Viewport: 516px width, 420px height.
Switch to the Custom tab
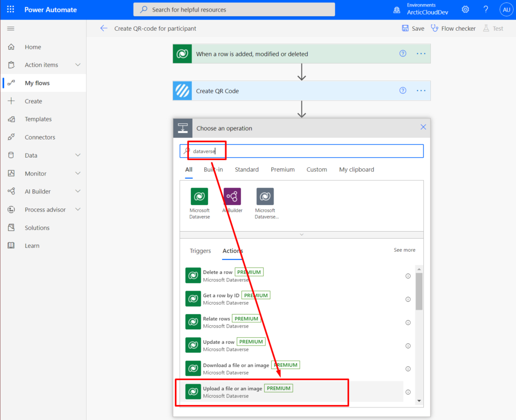317,170
